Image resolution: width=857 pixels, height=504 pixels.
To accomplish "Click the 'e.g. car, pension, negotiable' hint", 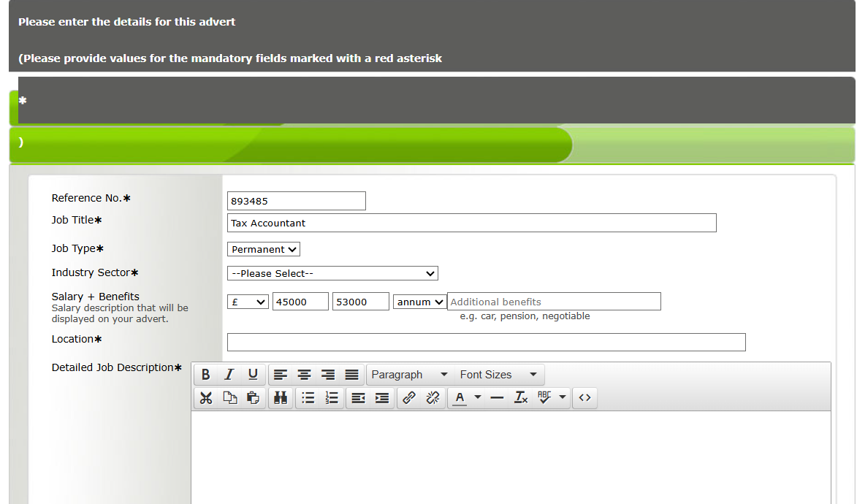I will [525, 316].
